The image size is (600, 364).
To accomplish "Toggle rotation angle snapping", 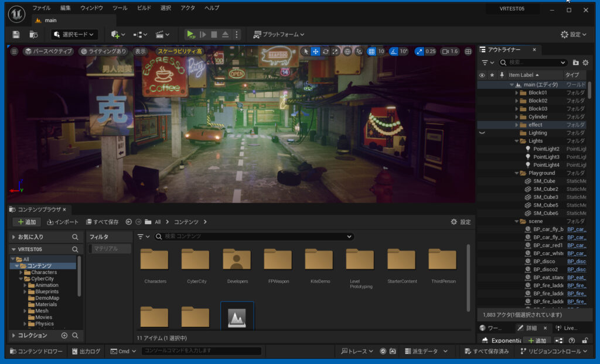I will [394, 51].
